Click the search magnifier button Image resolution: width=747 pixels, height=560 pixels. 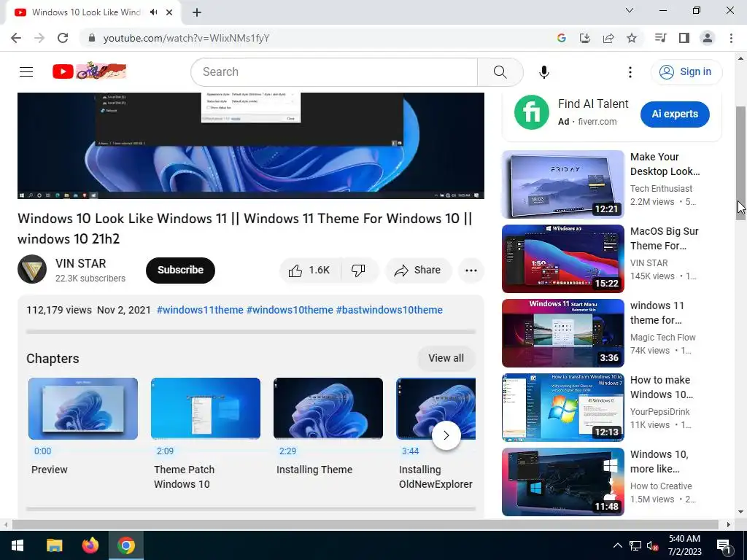(x=500, y=72)
